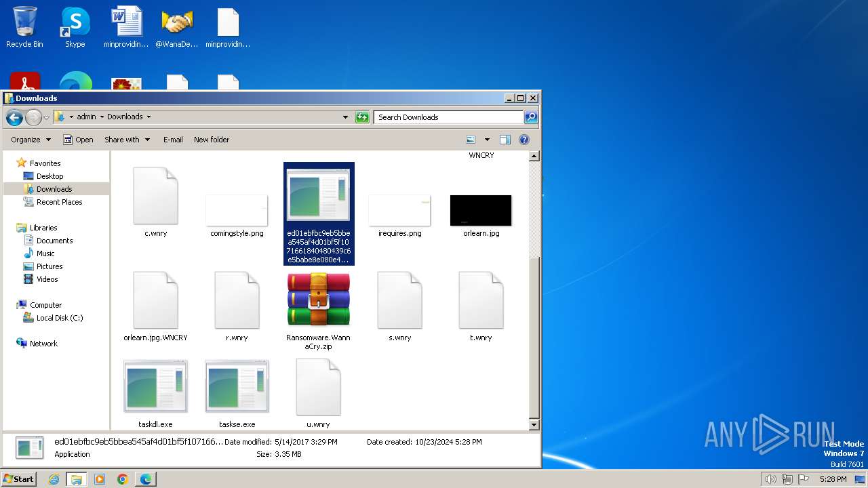This screenshot has height=488, width=868.
Task: Open Local Disk (C:)
Action: [x=53, y=318]
